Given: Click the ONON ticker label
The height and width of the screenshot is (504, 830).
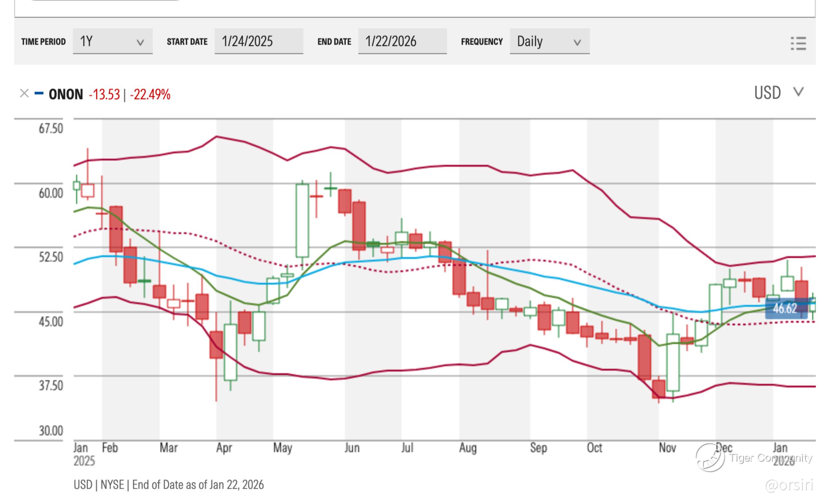Looking at the screenshot, I should (x=66, y=94).
